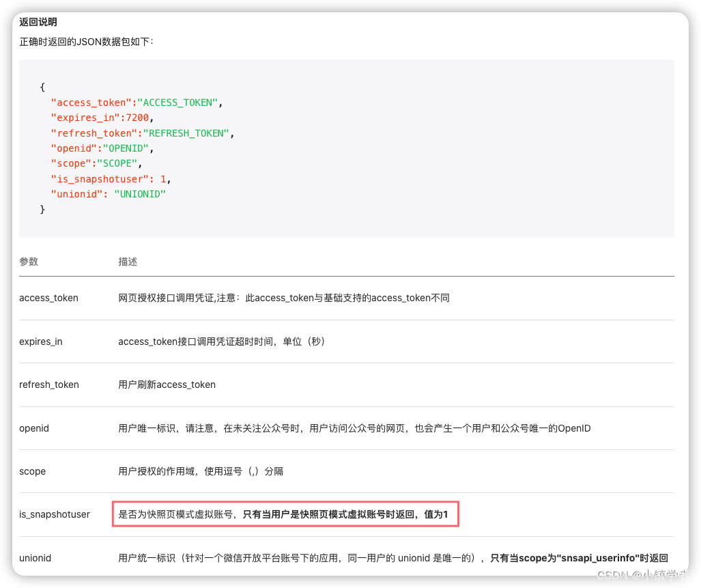The width and height of the screenshot is (701, 588).
Task: Click the 返回说明 heading
Action: pos(38,21)
